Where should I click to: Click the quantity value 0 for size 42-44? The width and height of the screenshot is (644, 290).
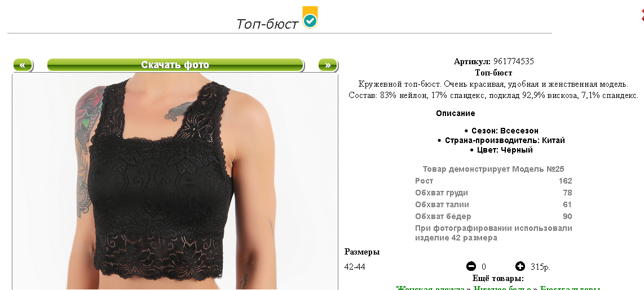pos(484,267)
